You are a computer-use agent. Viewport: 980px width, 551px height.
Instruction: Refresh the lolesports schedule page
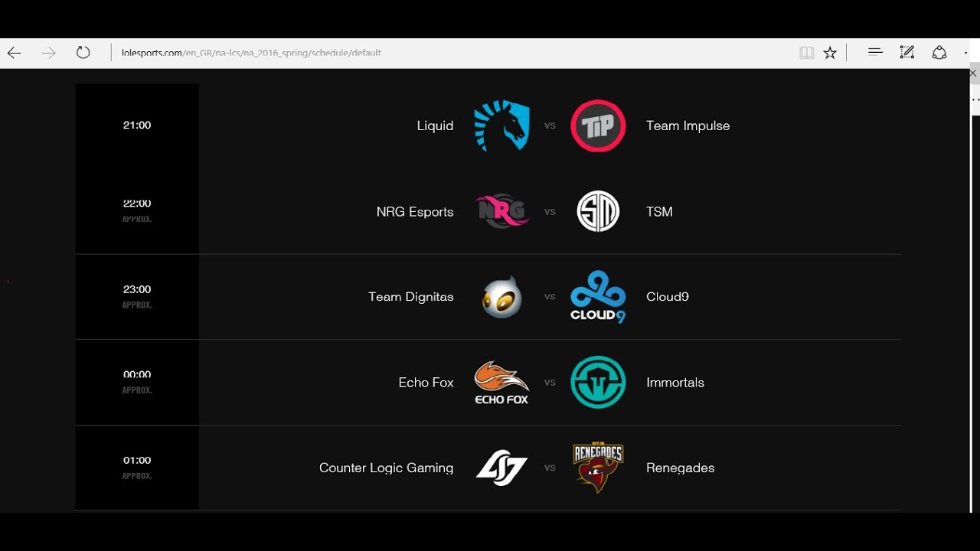tap(83, 53)
